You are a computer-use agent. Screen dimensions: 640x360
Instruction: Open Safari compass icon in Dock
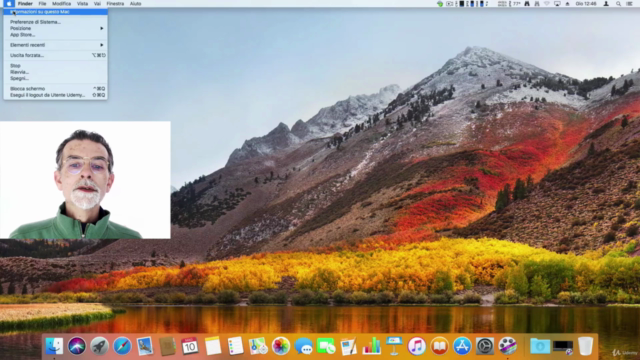coord(122,346)
